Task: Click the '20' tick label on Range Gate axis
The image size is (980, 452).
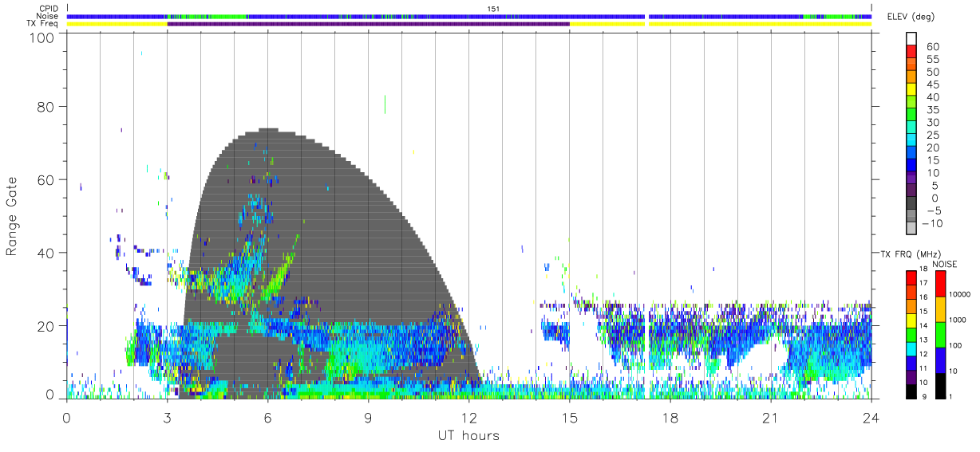Action: (46, 327)
